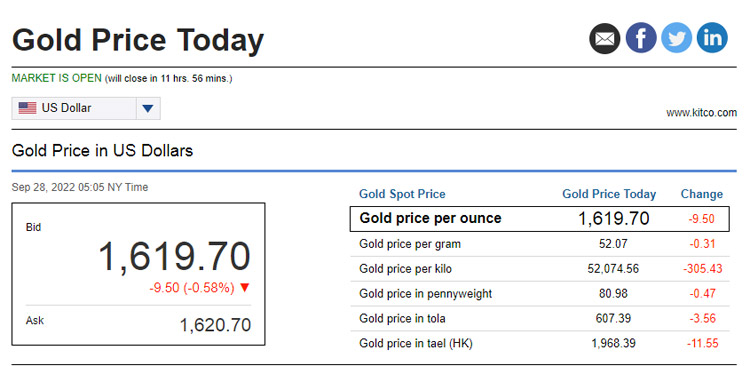Click the Gold price in tael (HK) row

540,344
